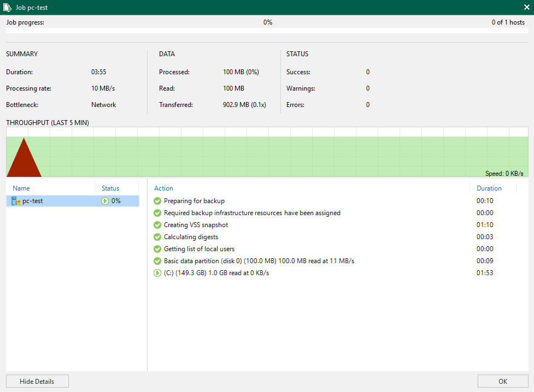Click the Processed value 100 MB (0%)

[241, 72]
